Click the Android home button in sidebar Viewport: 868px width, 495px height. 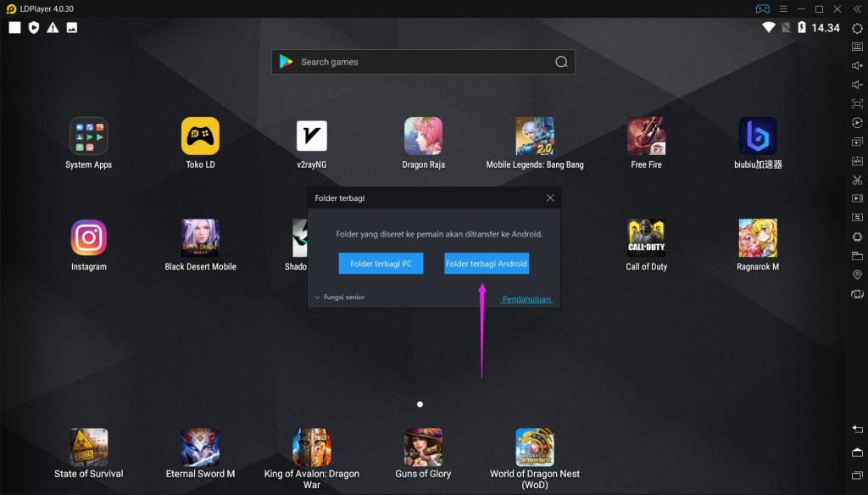[857, 453]
